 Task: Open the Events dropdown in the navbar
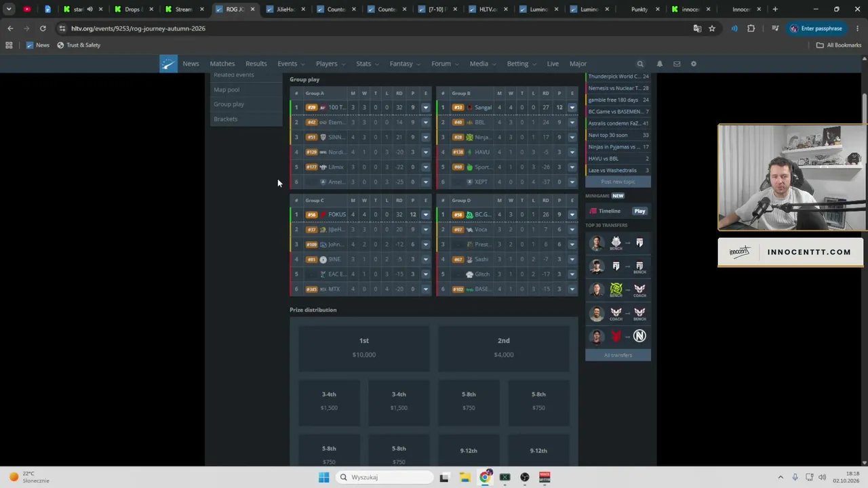pyautogui.click(x=291, y=64)
